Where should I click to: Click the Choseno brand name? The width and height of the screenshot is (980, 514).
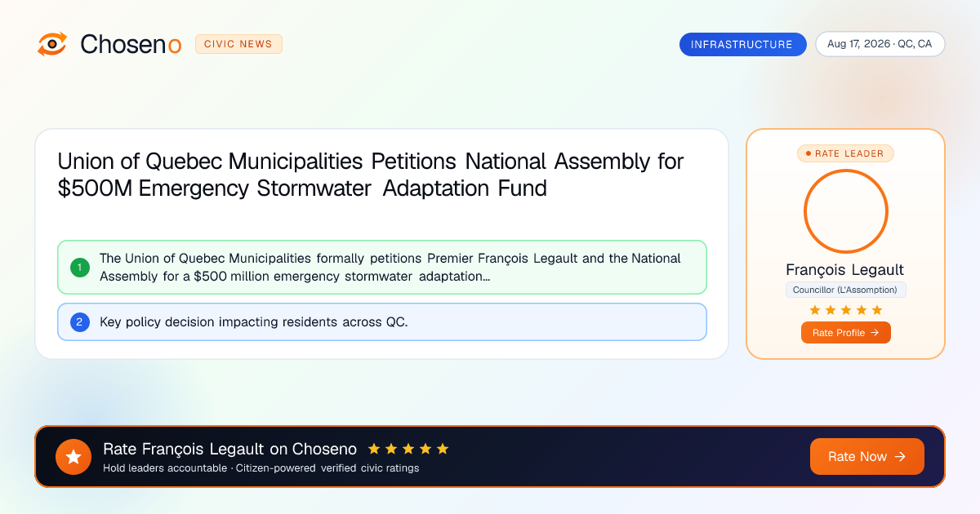click(x=131, y=44)
